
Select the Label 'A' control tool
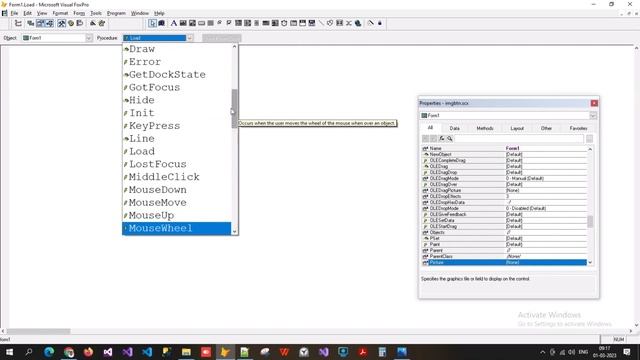click(173, 23)
